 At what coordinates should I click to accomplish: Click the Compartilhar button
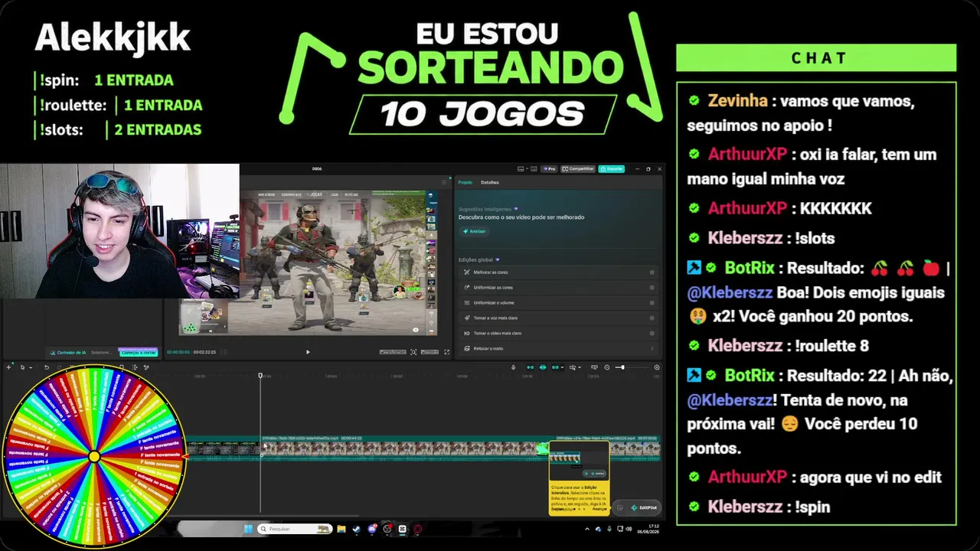(x=578, y=168)
